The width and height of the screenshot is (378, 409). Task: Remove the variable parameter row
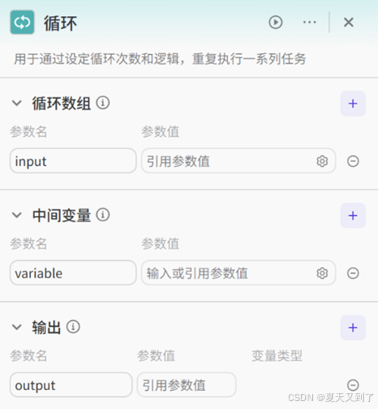click(353, 273)
